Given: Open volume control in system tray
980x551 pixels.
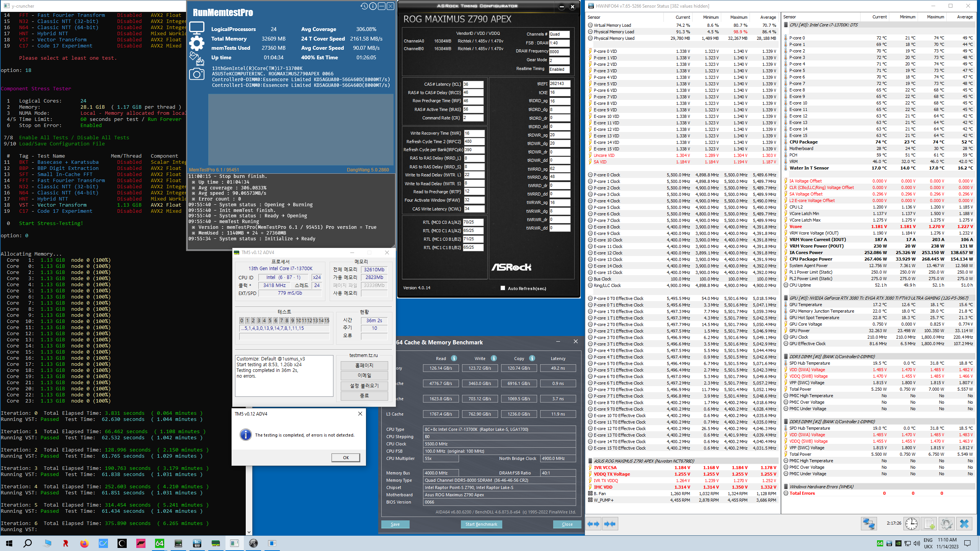Looking at the screenshot, I should [x=916, y=543].
